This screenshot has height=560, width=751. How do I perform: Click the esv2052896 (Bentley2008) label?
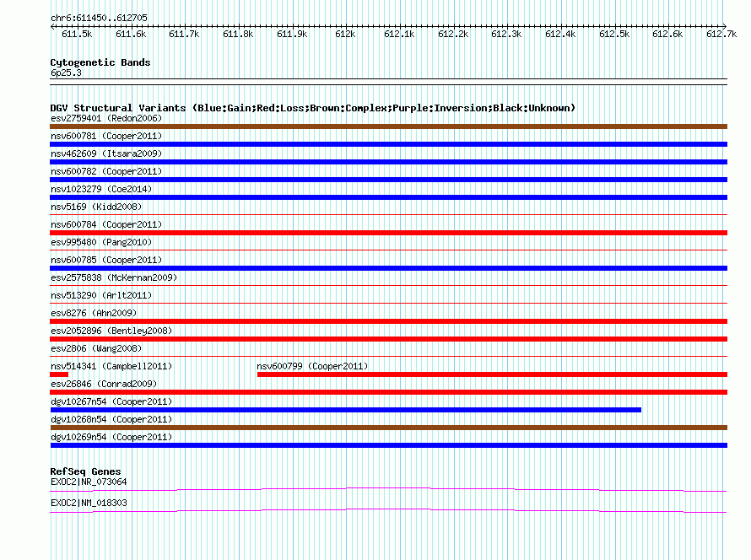click(111, 331)
